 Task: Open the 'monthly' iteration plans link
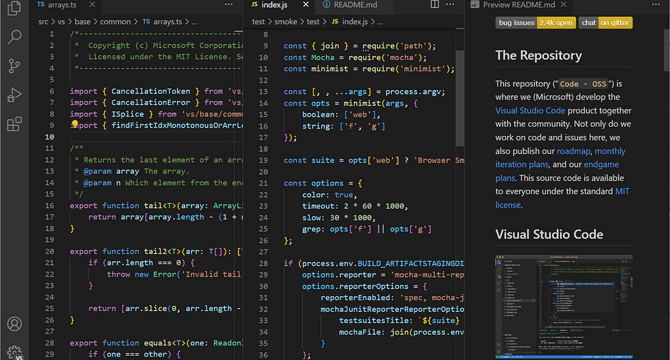tap(610, 151)
